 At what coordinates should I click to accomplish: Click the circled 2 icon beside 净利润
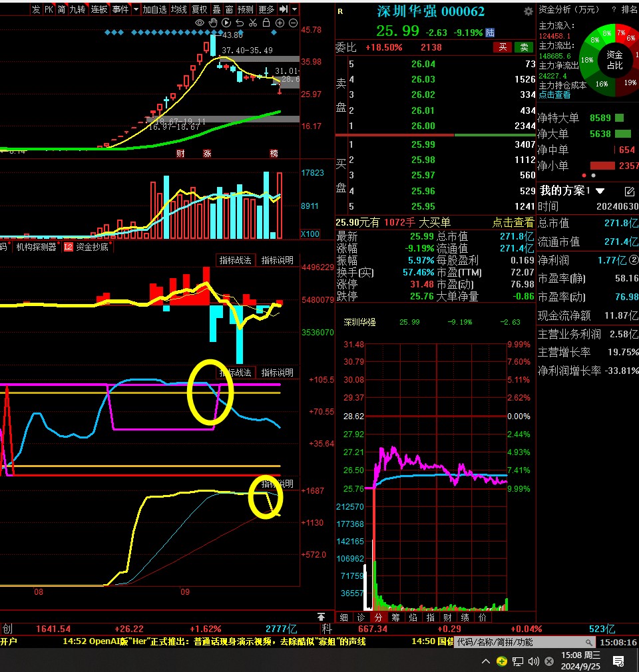click(634, 259)
